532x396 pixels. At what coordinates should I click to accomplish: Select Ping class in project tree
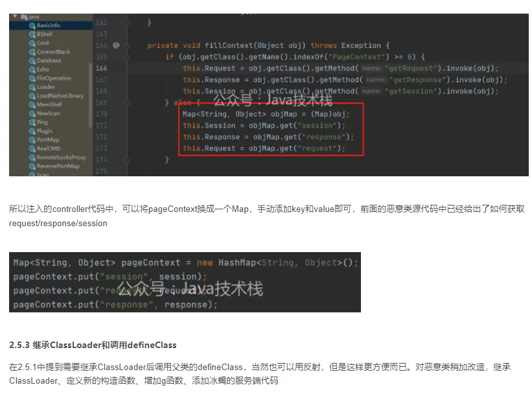[x=42, y=122]
